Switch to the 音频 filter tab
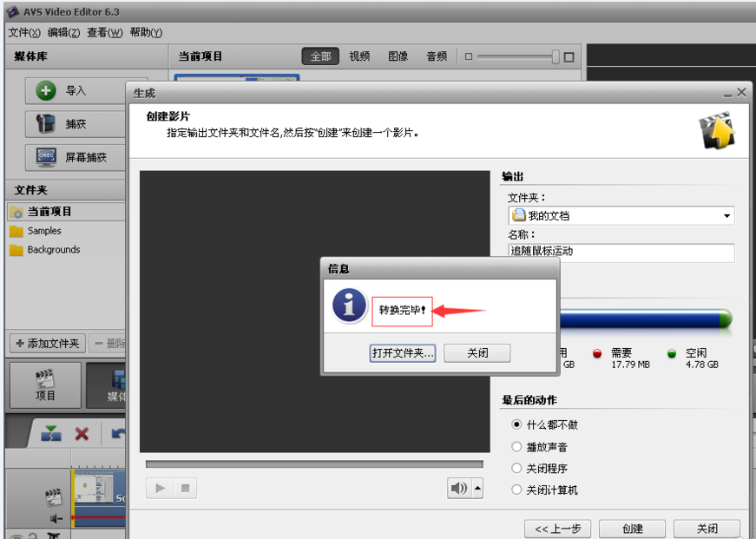Image resolution: width=756 pixels, height=539 pixels. pos(437,56)
